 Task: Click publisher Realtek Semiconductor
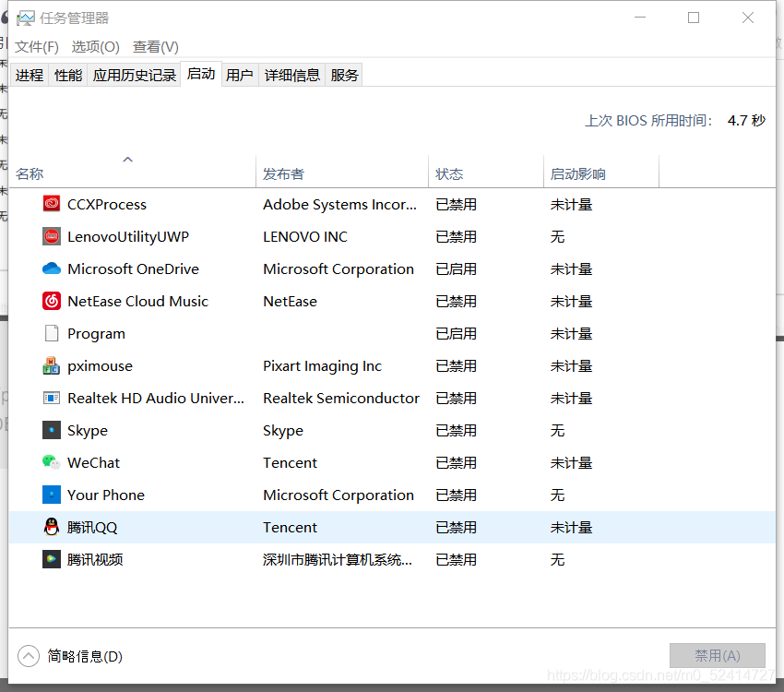pos(341,398)
